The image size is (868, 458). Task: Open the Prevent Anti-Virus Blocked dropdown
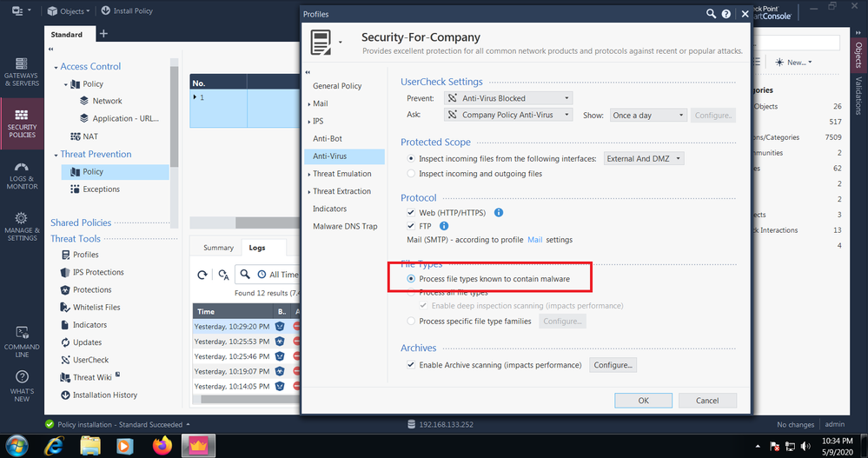coord(508,98)
